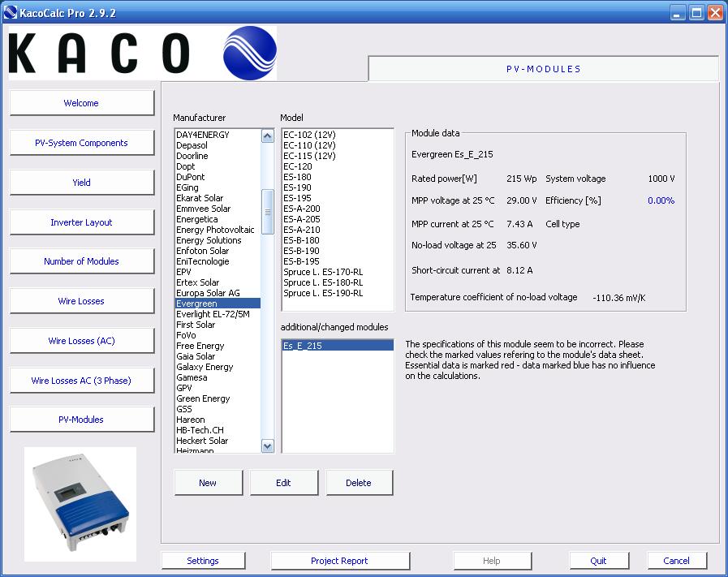Image resolution: width=728 pixels, height=577 pixels.
Task: Open the Inverter Layout page
Action: 82,222
